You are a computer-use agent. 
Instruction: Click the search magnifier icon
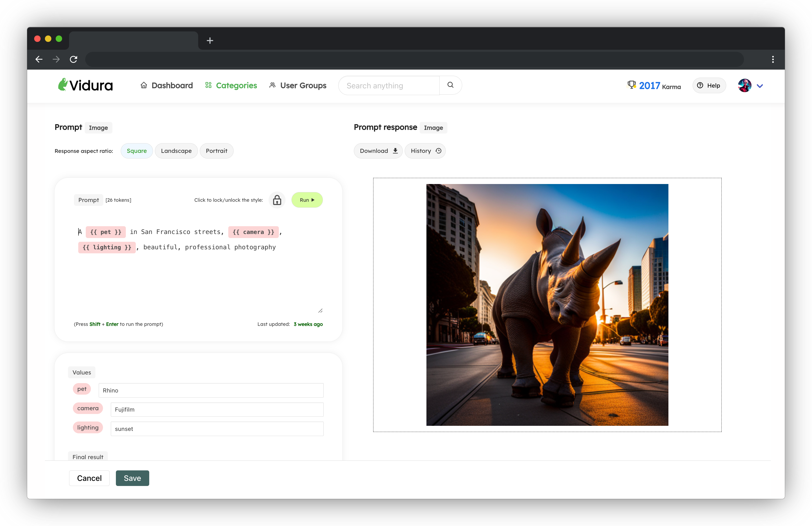tap(450, 85)
